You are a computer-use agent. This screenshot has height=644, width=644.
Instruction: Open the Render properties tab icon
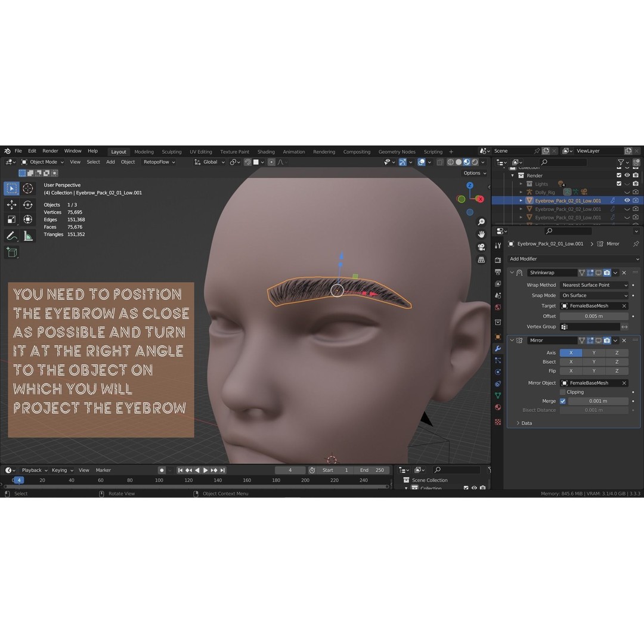pos(498,260)
